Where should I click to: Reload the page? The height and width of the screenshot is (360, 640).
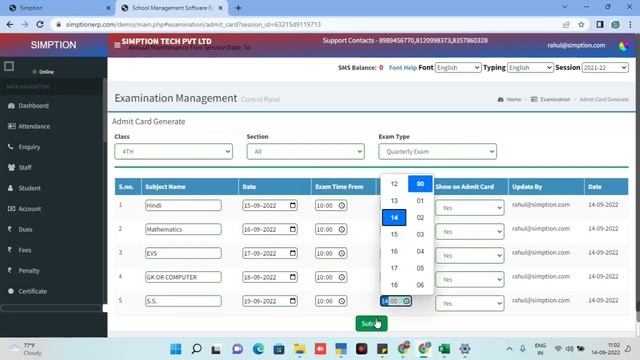[x=40, y=24]
